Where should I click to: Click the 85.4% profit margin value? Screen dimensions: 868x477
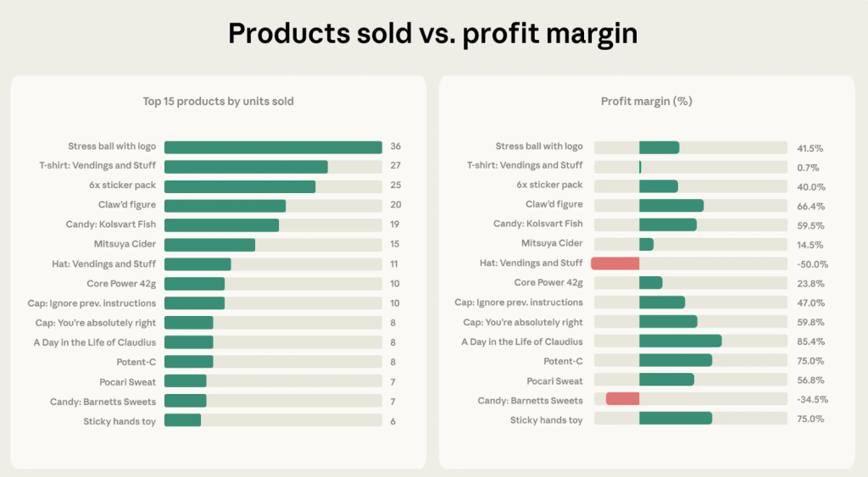pos(810,341)
